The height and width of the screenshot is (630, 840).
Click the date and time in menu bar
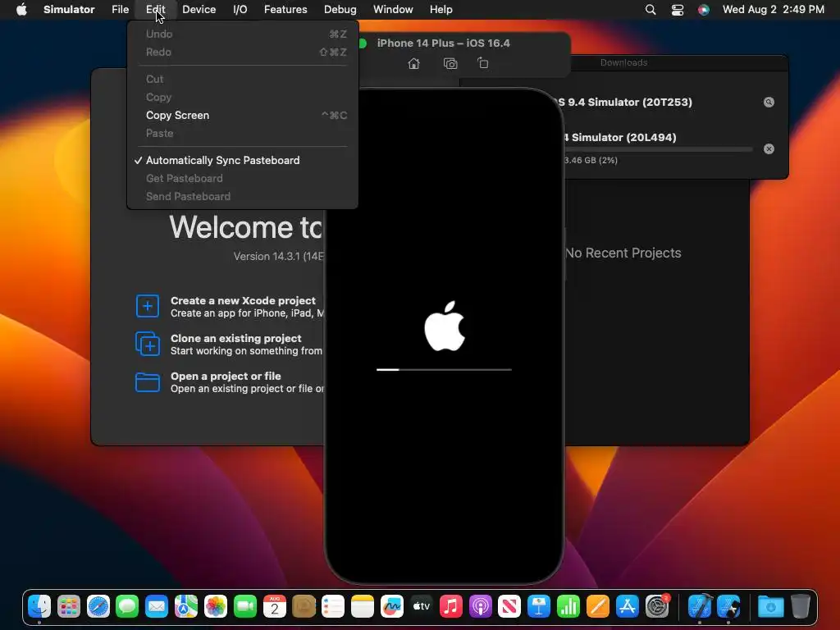coord(773,10)
